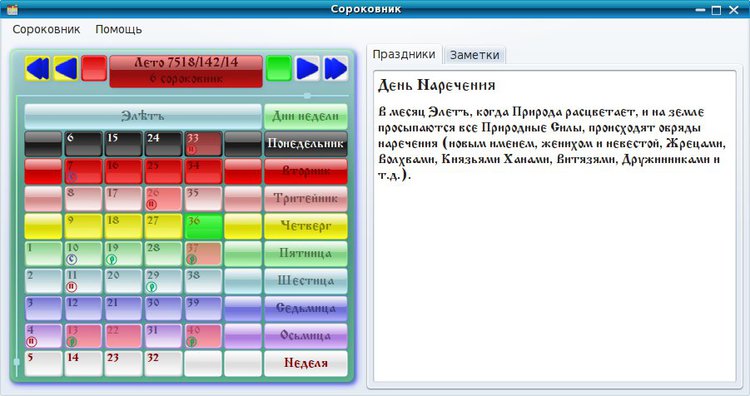Click the double left arrow rewind icon
This screenshot has width=750, height=396.
point(38,68)
